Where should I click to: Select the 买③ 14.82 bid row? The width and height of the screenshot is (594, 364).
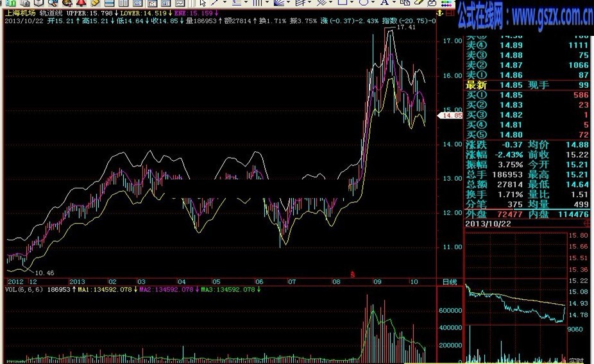[527, 115]
